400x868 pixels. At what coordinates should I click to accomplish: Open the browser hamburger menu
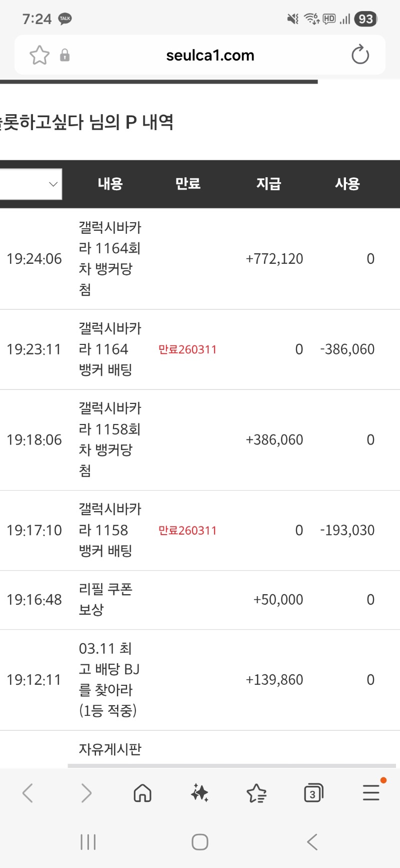point(371,793)
